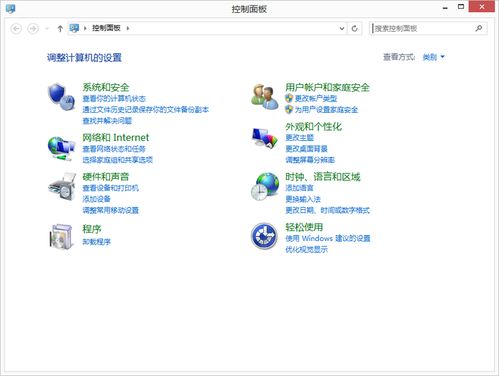Screen dimensions: 499x376
Task: Refresh the control panel view
Action: (x=355, y=29)
